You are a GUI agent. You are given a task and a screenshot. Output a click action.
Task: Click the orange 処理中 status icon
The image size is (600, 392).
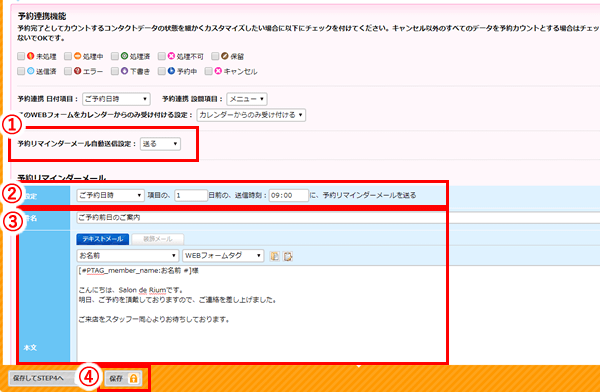tap(77, 56)
